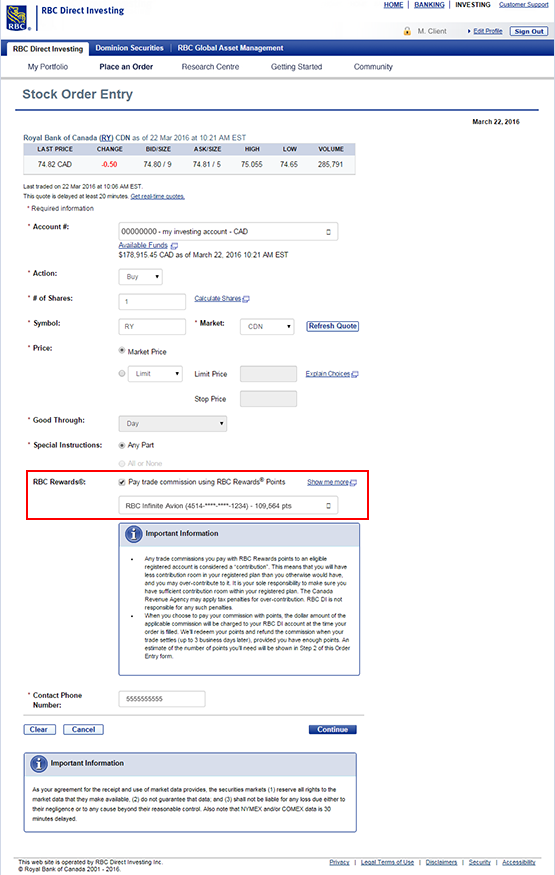Screen dimensions: 555x875
Task: Open the Privacy footer link
Action: 339,863
